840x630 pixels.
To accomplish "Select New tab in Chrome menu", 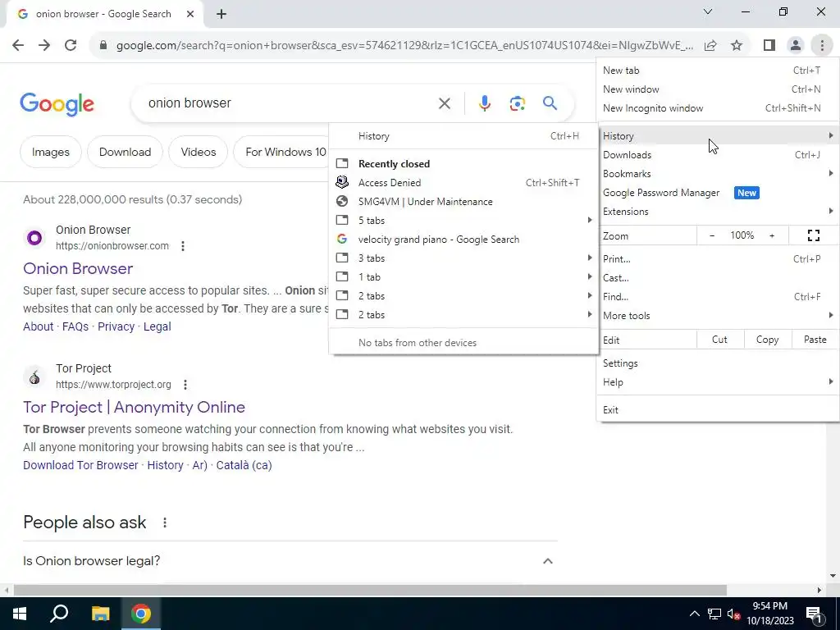I will [x=718, y=71].
